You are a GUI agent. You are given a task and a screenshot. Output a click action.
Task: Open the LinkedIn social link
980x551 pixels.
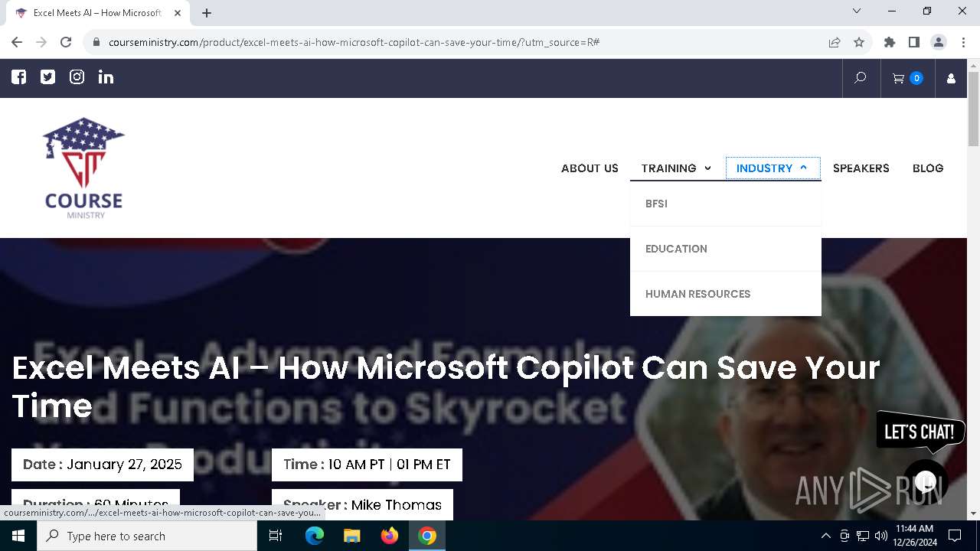coord(106,77)
